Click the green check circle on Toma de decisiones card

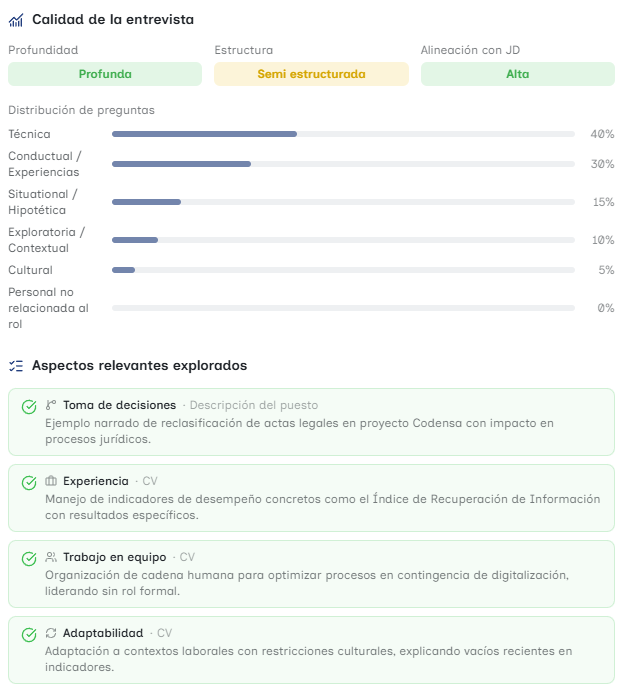29,407
